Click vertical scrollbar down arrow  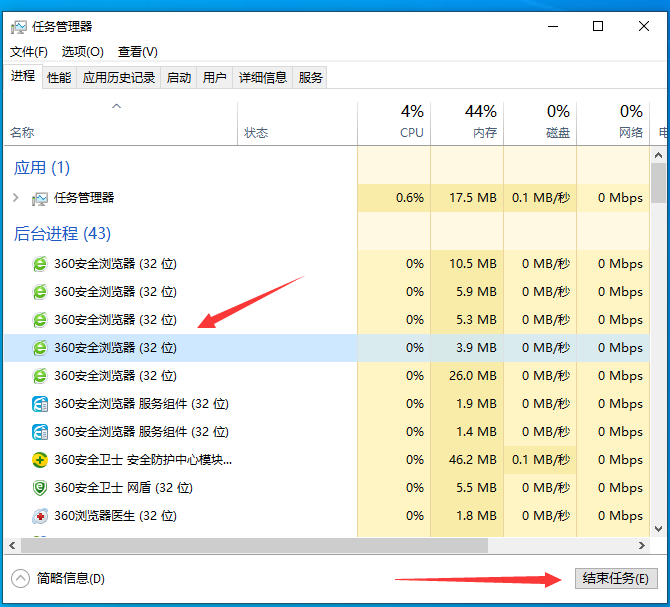pyautogui.click(x=658, y=529)
